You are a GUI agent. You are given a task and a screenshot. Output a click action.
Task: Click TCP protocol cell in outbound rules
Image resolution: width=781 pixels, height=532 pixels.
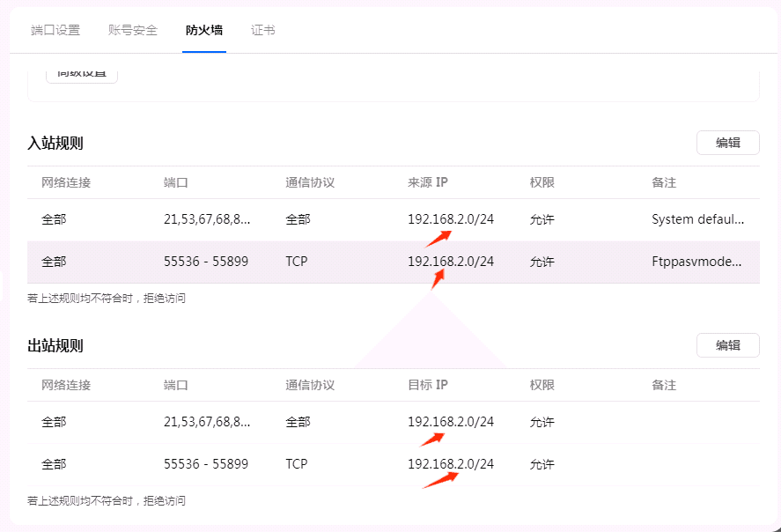pos(297,463)
